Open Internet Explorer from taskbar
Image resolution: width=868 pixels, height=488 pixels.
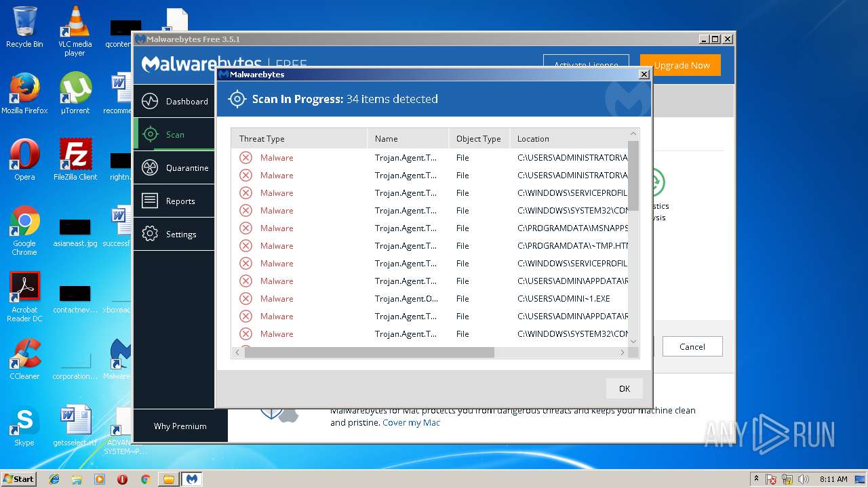tap(54, 479)
